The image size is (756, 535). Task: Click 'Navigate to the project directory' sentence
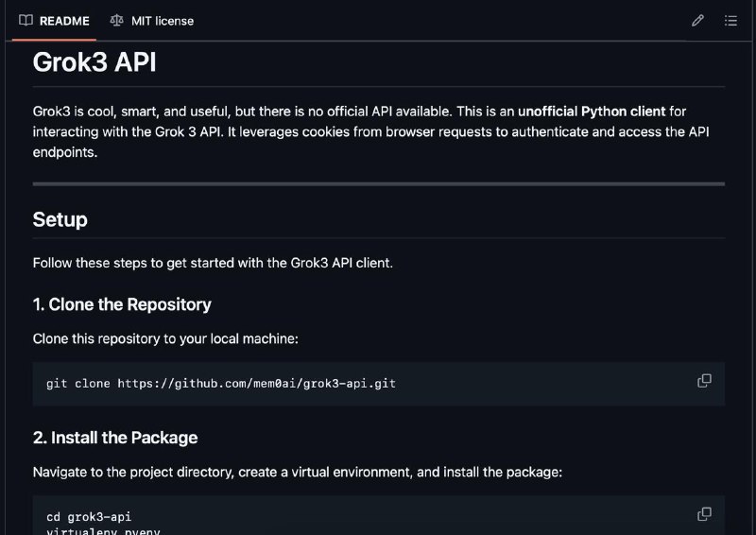click(x=298, y=472)
